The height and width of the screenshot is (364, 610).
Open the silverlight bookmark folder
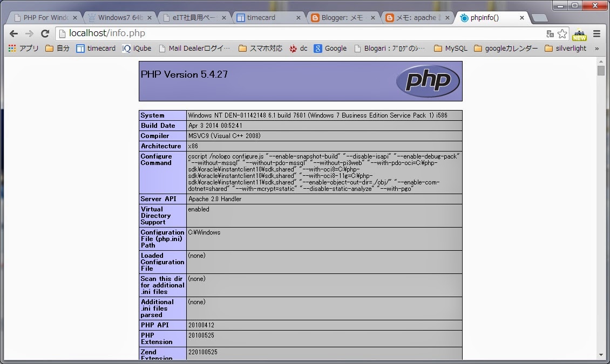(x=566, y=48)
